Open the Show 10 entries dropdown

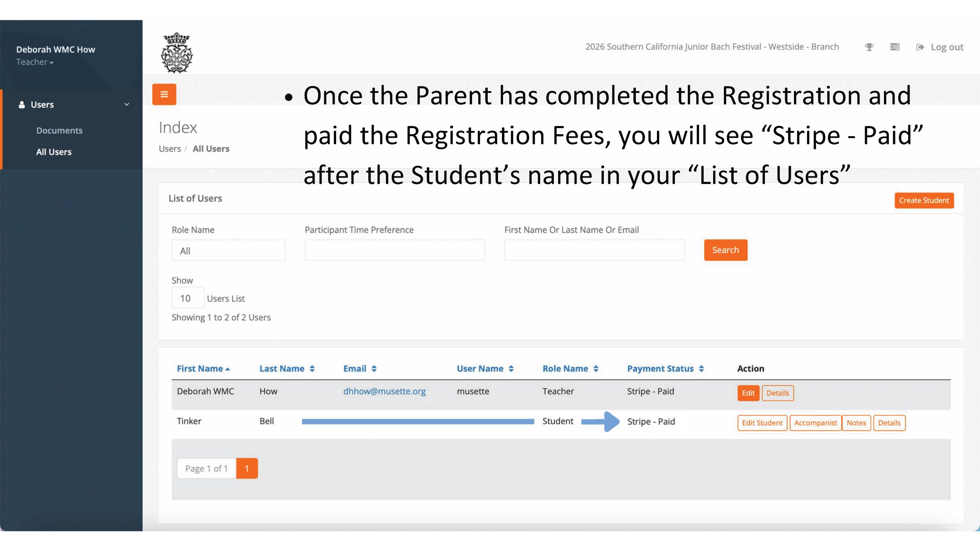pos(188,298)
